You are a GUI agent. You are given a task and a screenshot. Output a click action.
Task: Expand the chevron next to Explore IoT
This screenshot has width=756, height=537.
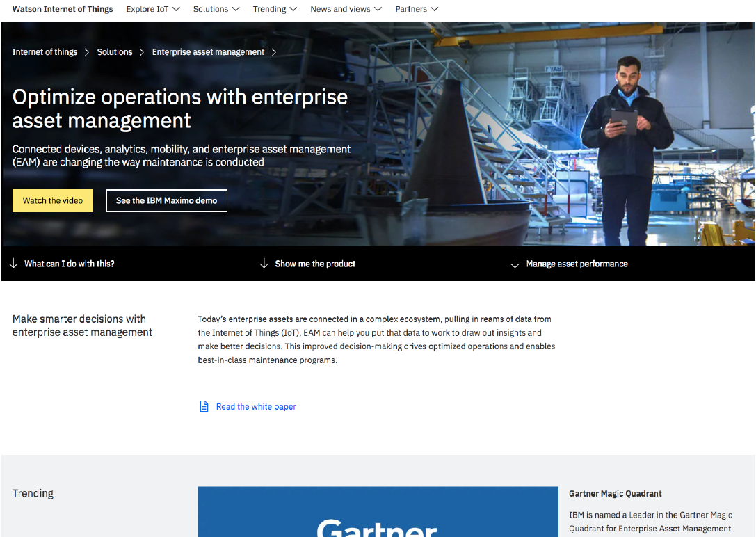(x=176, y=9)
